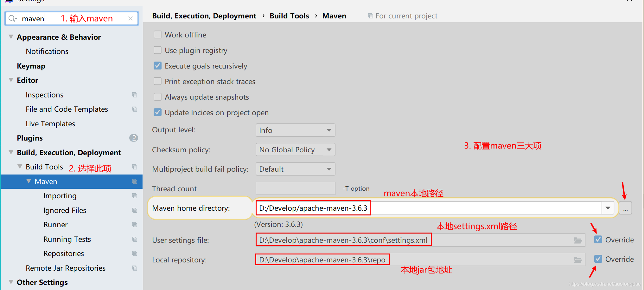
Task: Select File and Code Templates
Action: click(67, 109)
